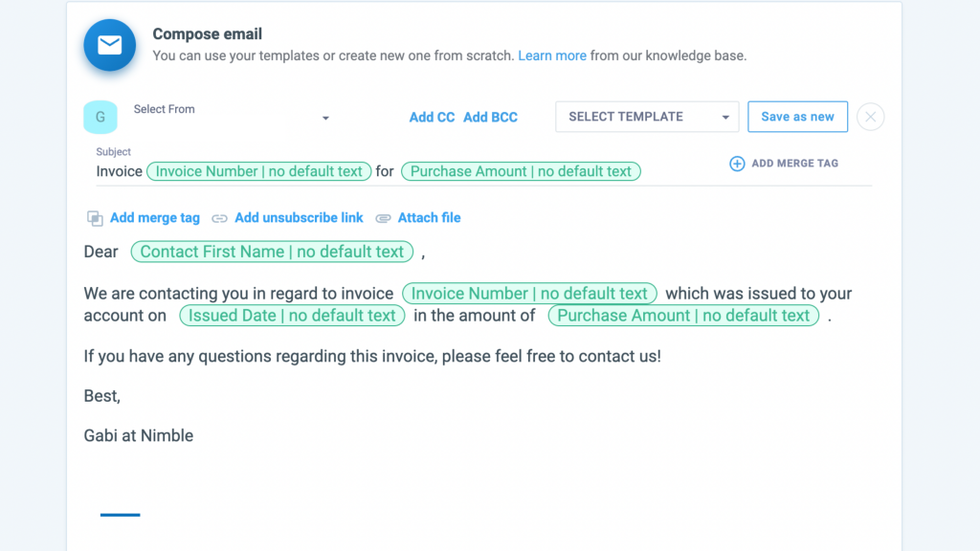Click the Add CC link

click(x=432, y=117)
